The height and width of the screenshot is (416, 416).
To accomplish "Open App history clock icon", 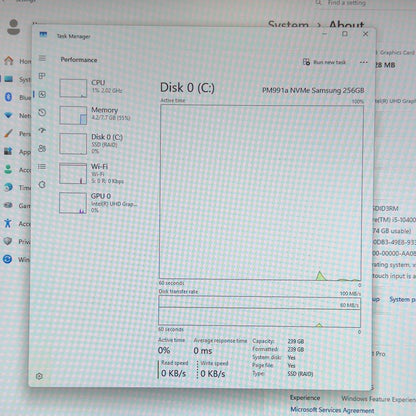I will [x=42, y=112].
